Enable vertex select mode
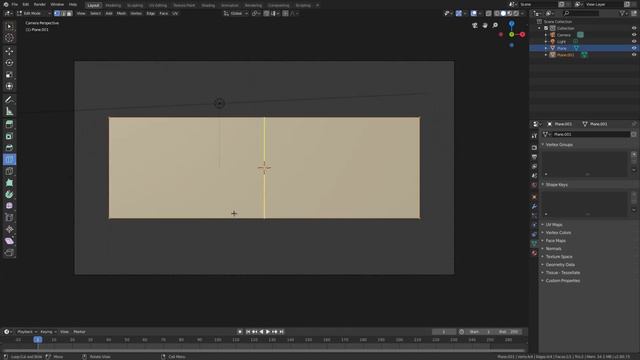640x360 pixels. 57,13
